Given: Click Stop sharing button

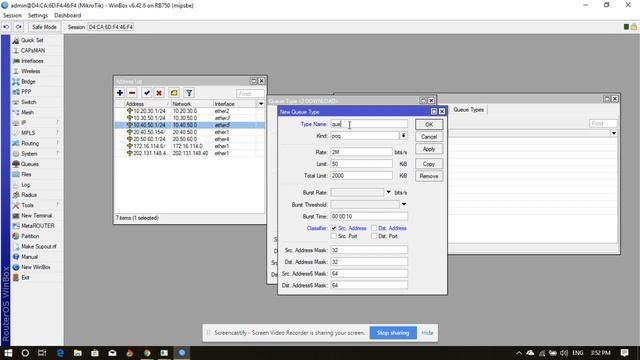Looking at the screenshot, I should tap(393, 333).
